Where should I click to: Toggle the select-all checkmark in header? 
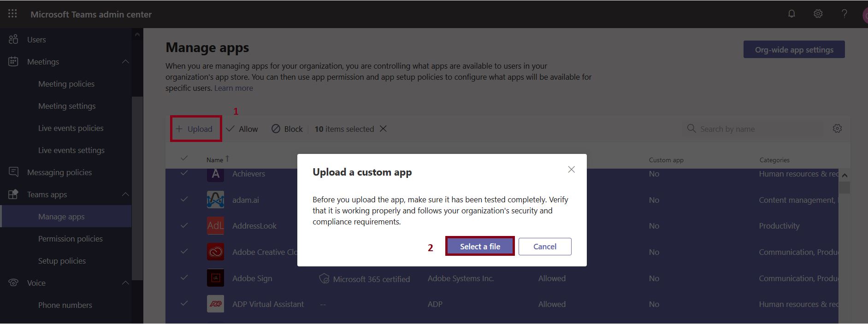tap(184, 158)
